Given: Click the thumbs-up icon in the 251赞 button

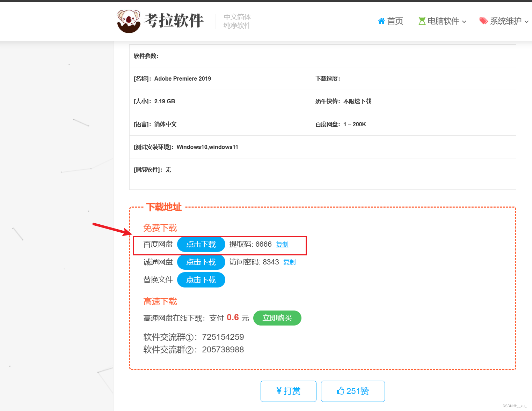Looking at the screenshot, I should 341,391.
